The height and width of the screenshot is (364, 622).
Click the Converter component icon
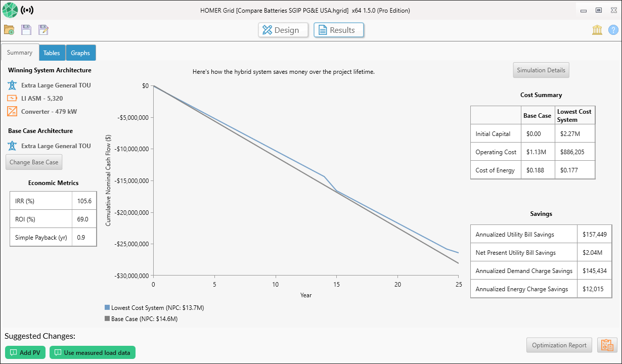13,111
